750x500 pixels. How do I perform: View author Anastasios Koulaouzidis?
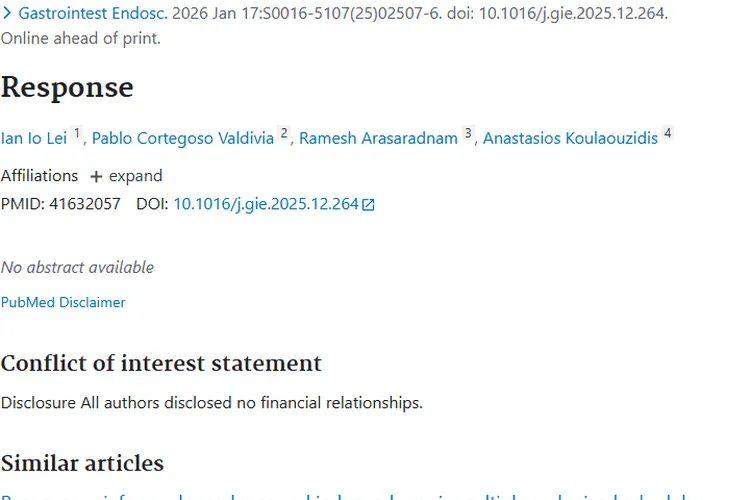[570, 138]
